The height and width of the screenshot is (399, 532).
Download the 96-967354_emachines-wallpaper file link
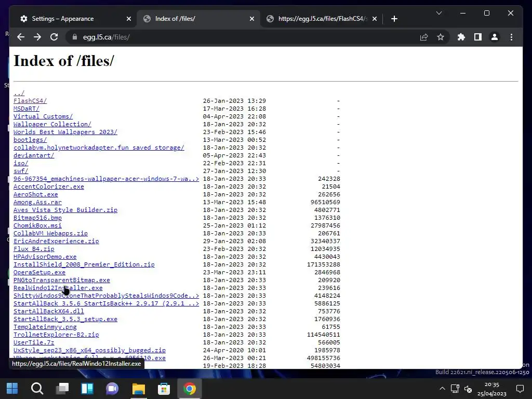click(x=106, y=179)
